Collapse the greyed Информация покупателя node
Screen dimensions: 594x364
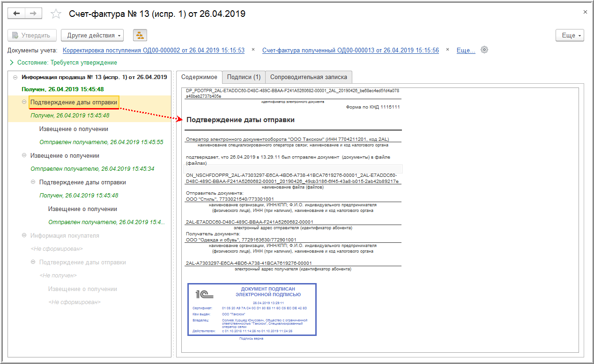pyautogui.click(x=24, y=235)
